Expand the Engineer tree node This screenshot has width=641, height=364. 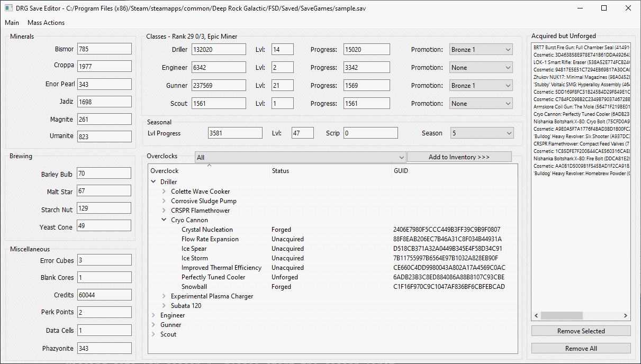pos(154,315)
